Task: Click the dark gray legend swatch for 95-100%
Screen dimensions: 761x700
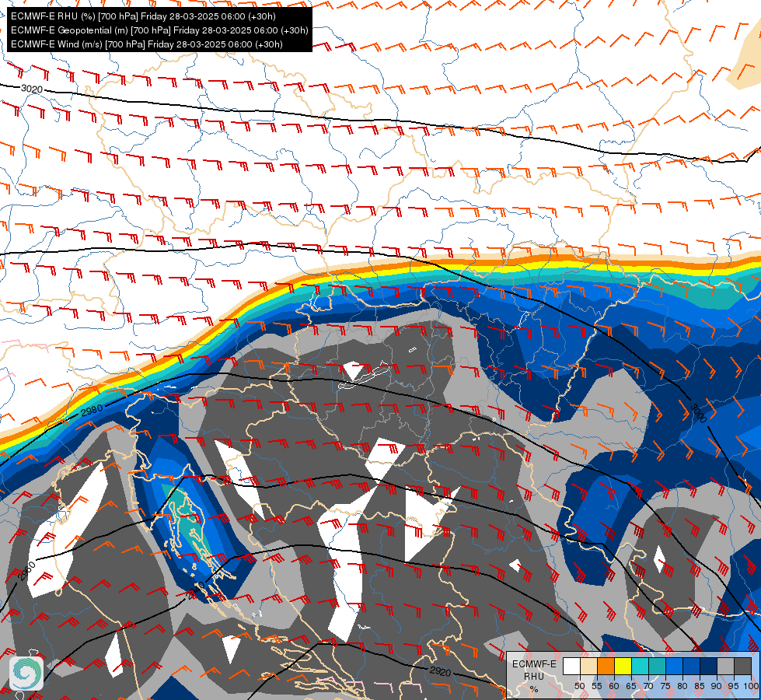Action: click(742, 667)
